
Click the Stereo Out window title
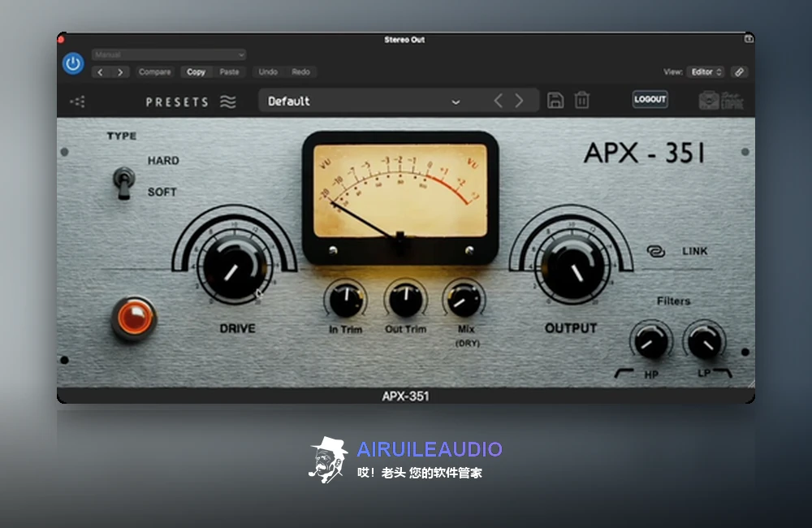tap(404, 39)
